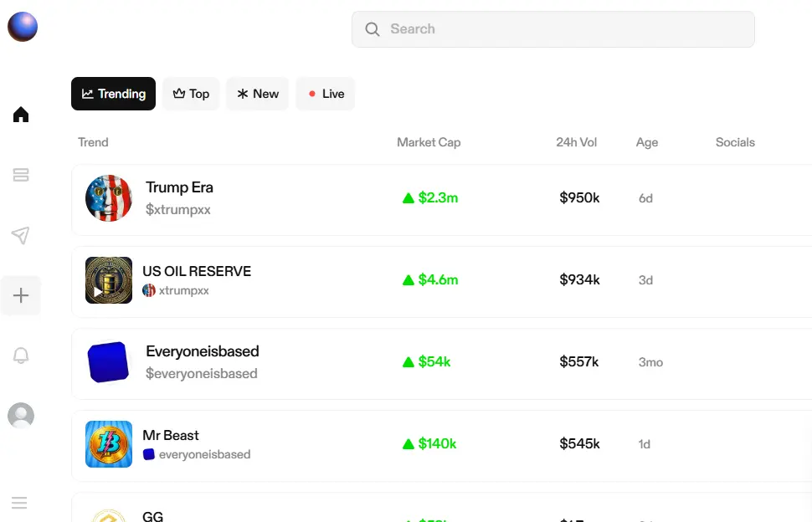Click the paper plane share icon
Viewport: 812px width, 522px height.
[20, 235]
